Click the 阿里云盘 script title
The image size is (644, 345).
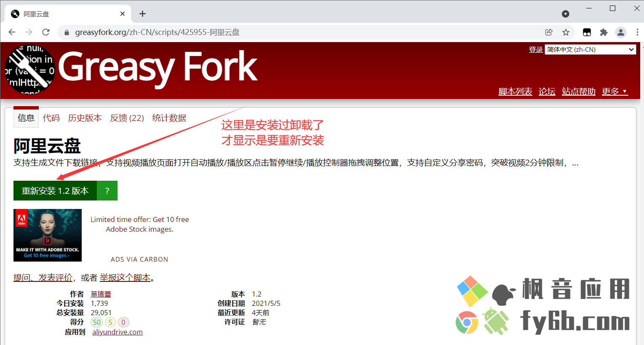[x=47, y=146]
